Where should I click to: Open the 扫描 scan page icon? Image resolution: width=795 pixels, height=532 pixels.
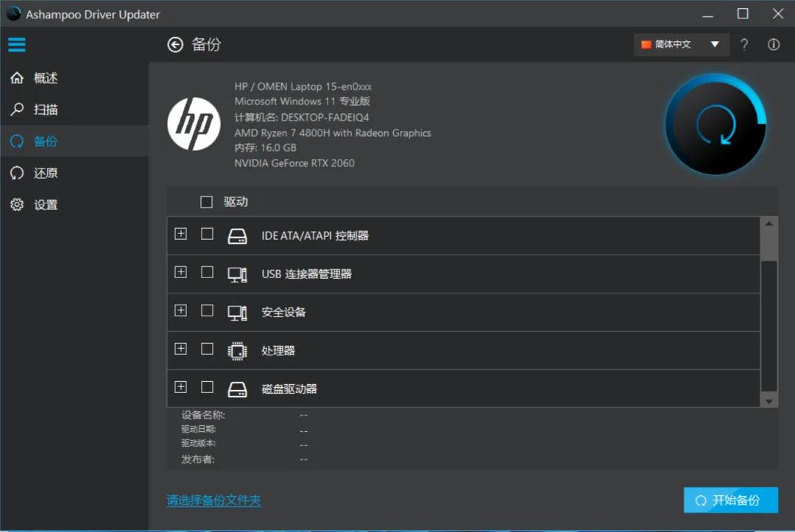click(16, 109)
